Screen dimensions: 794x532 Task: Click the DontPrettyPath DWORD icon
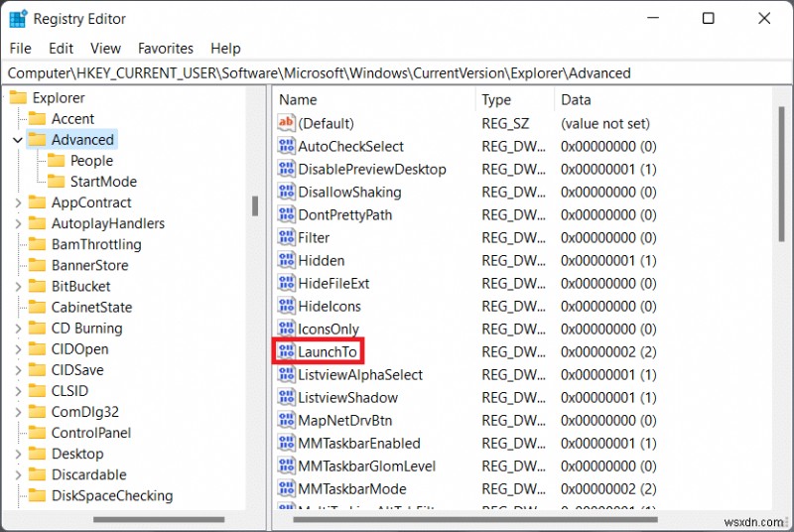point(286,214)
